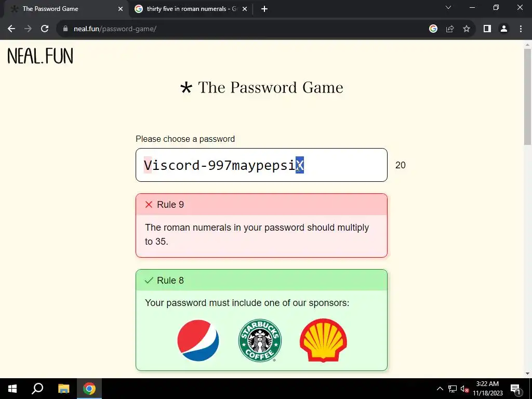Open a new tab with the plus button
The image size is (532, 399).
[x=264, y=9]
